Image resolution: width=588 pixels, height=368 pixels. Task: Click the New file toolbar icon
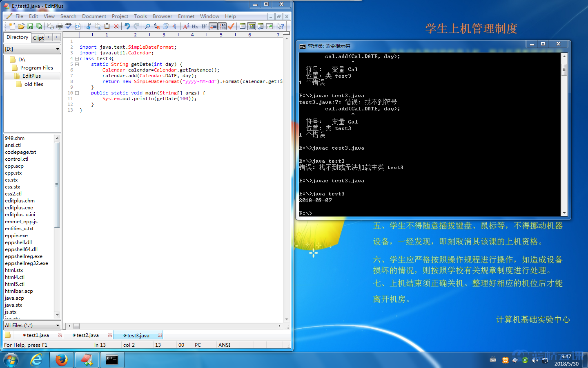click(12, 26)
